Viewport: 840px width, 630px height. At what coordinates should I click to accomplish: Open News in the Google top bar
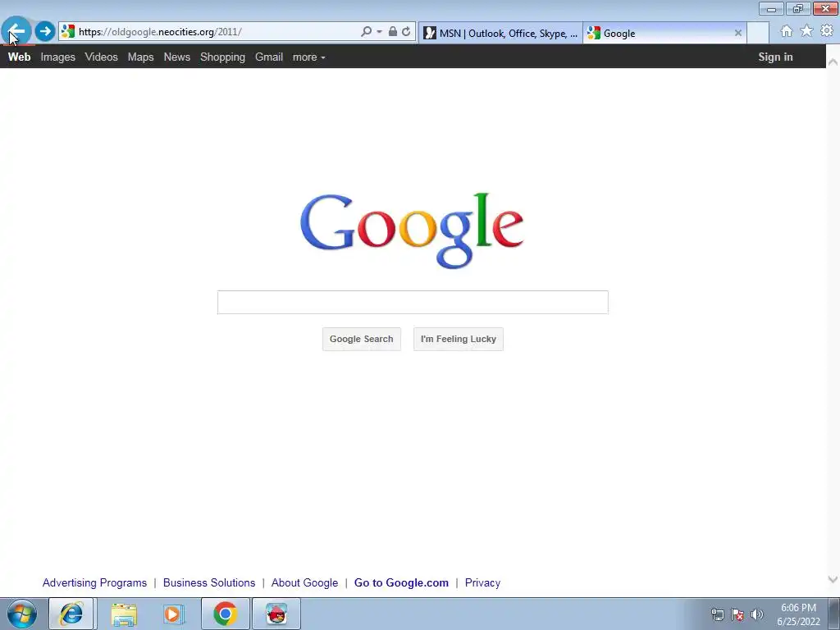pos(177,57)
